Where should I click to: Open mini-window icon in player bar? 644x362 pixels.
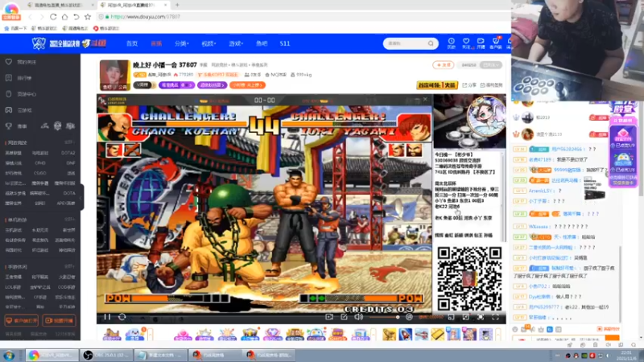(x=451, y=317)
